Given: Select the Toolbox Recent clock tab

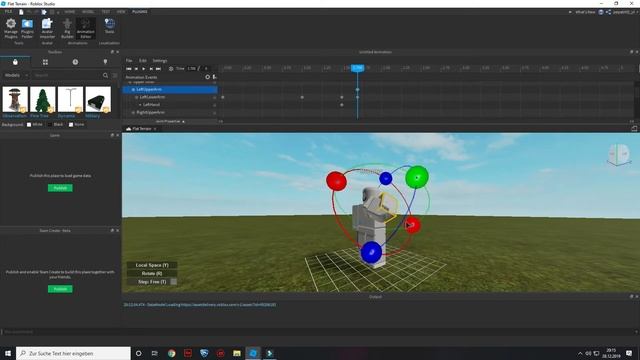Looking at the screenshot, I should [75, 62].
